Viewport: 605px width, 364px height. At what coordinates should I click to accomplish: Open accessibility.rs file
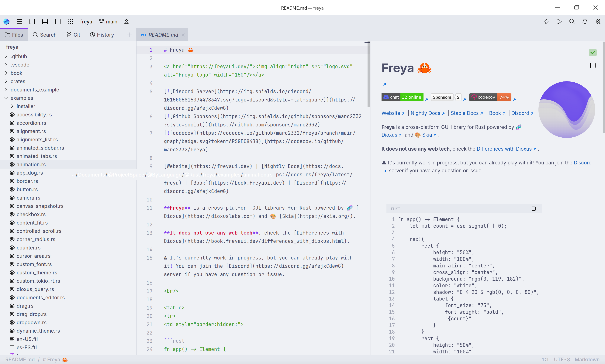pos(68,115)
